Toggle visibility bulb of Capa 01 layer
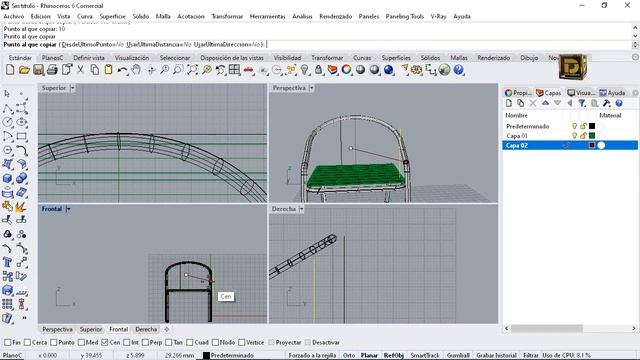The width and height of the screenshot is (640, 360). 574,136
